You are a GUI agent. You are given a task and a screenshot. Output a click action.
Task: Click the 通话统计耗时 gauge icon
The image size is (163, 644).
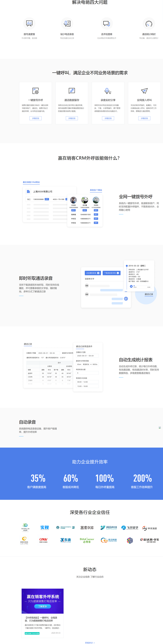149,24
